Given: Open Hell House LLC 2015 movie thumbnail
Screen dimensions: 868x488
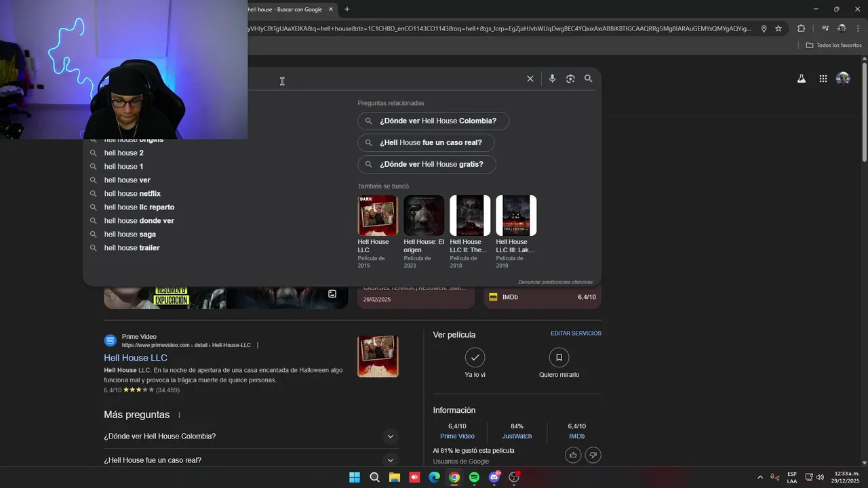Looking at the screenshot, I should tap(378, 216).
